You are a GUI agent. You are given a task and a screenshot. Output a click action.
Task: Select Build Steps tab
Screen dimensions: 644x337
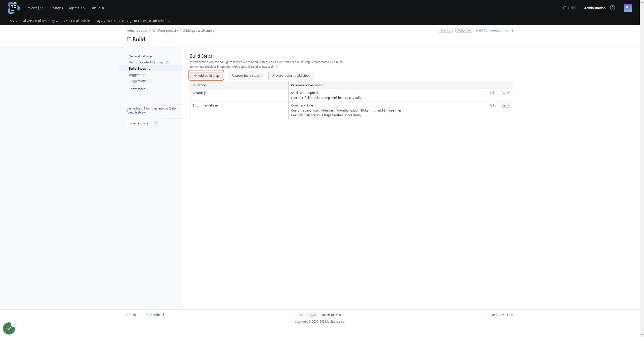137,68
